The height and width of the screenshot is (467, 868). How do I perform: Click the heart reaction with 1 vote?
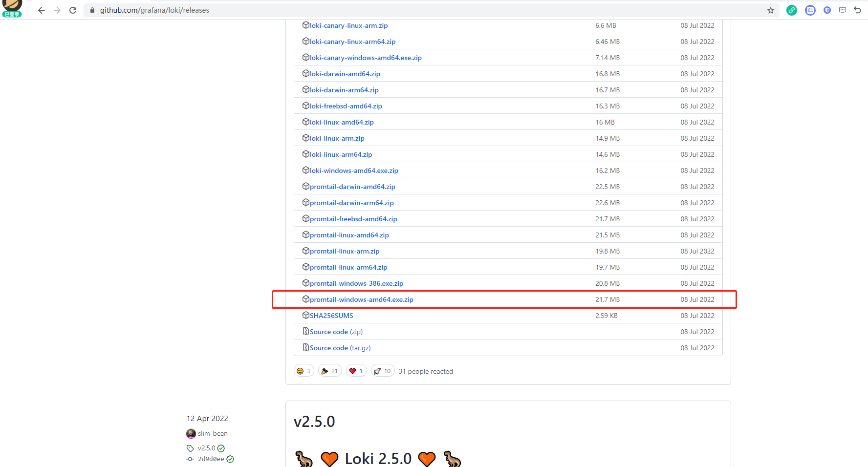pyautogui.click(x=356, y=371)
